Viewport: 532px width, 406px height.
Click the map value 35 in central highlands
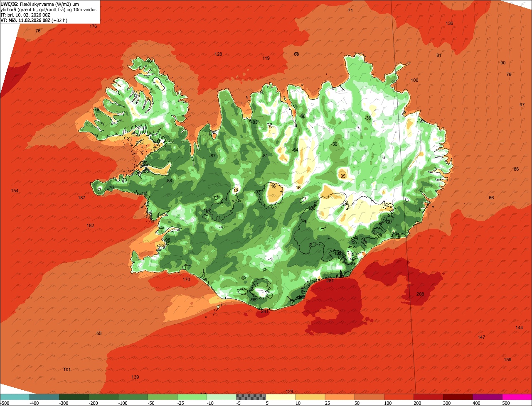(x=343, y=176)
